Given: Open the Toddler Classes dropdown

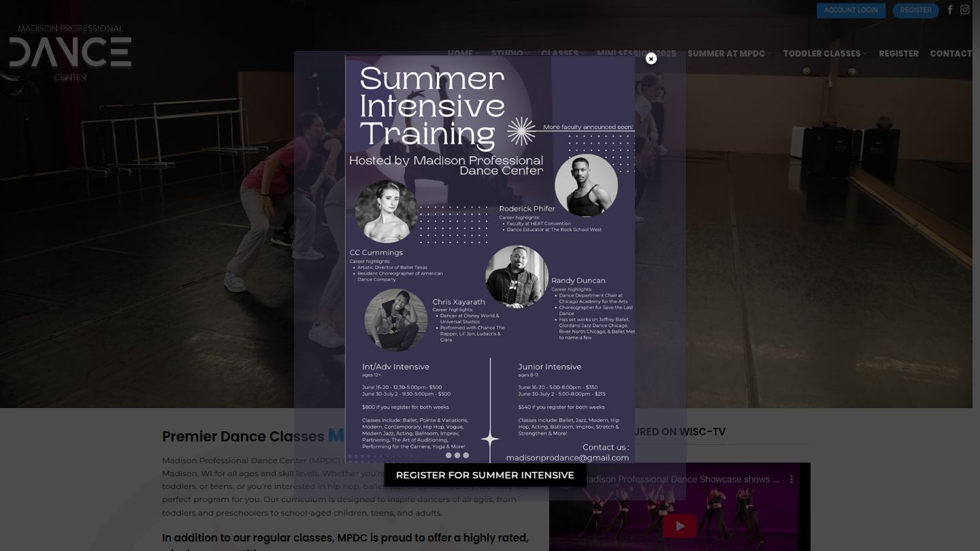Looking at the screenshot, I should 825,54.
